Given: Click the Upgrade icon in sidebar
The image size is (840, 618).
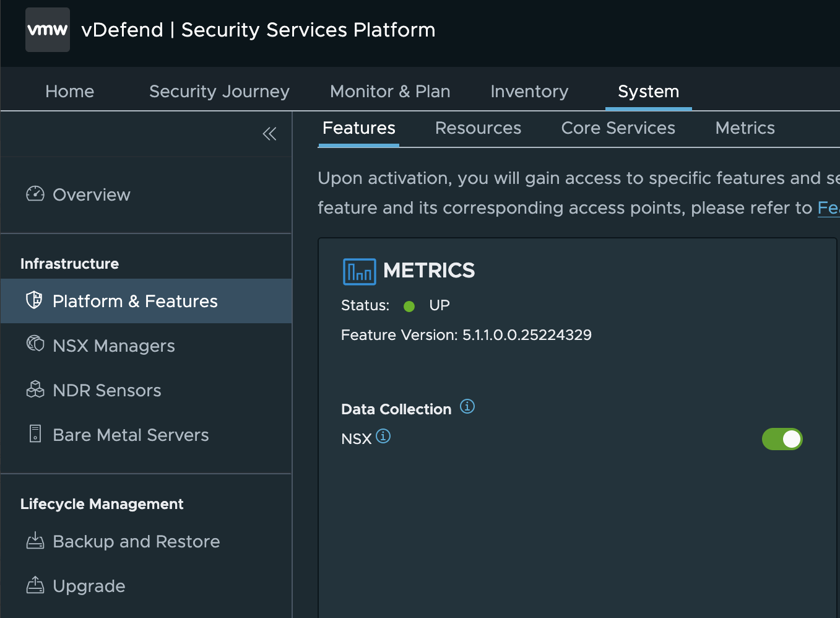Looking at the screenshot, I should point(35,585).
